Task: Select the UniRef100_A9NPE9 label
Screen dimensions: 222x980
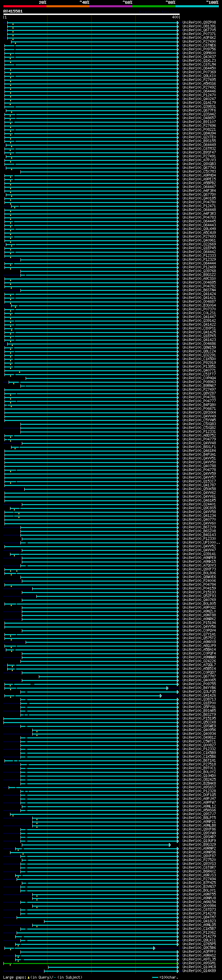Action: 199,558
